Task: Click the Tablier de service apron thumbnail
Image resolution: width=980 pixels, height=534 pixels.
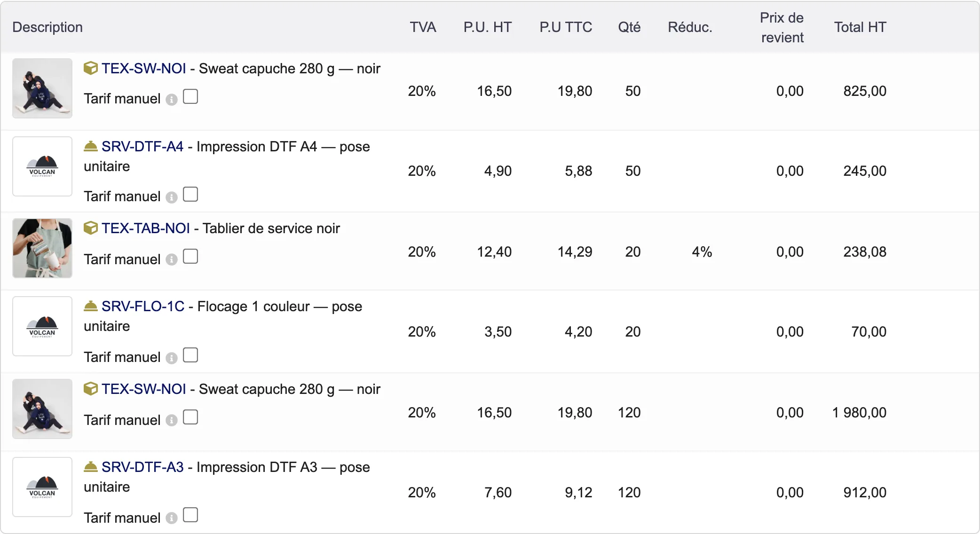Action: click(42, 248)
